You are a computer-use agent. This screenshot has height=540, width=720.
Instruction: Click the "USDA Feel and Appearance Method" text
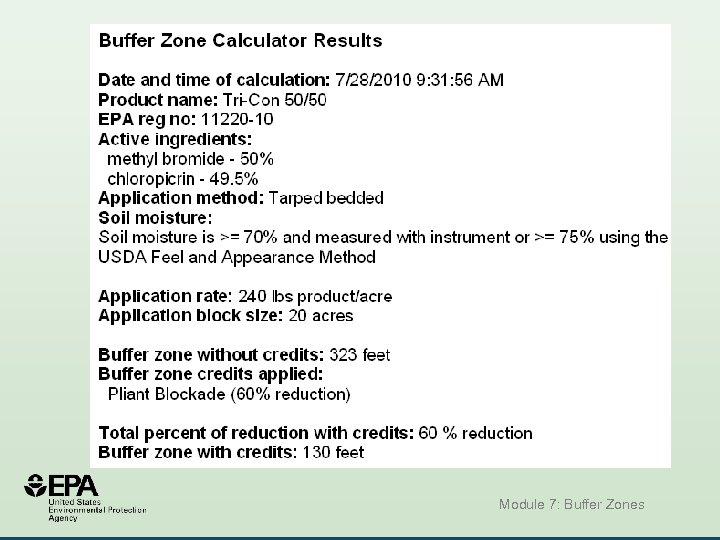tap(236, 257)
